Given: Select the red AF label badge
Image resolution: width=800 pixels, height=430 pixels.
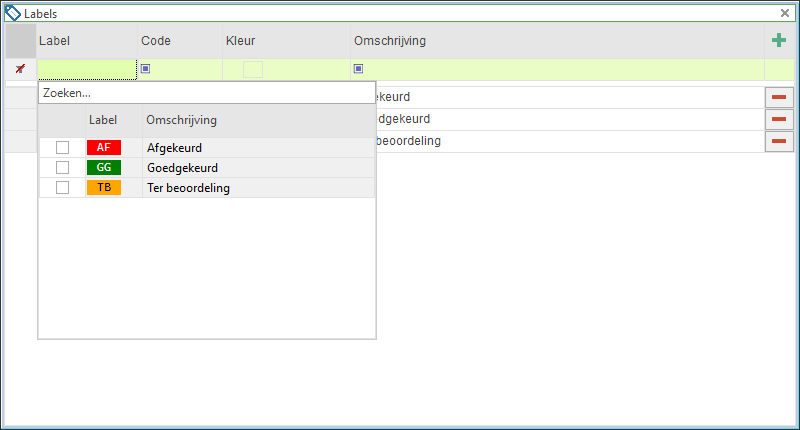Looking at the screenshot, I should pos(104,147).
